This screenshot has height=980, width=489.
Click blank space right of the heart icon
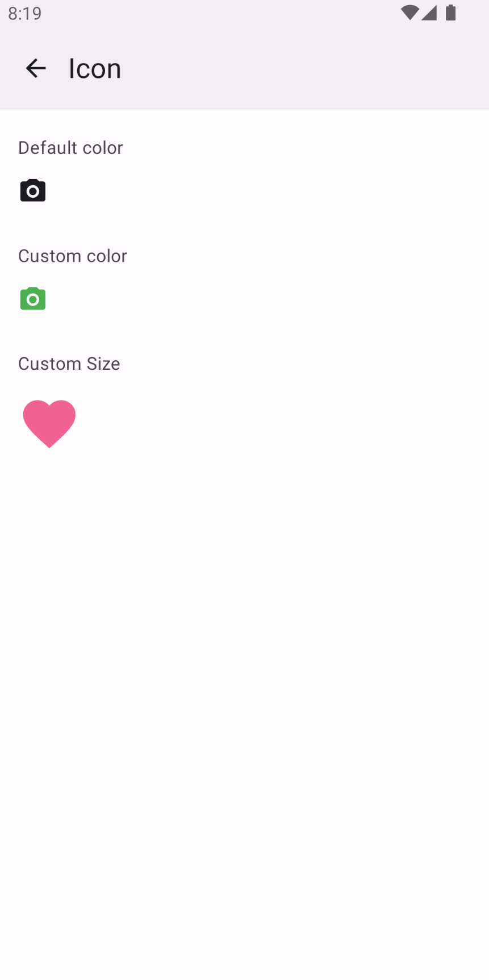click(278, 424)
